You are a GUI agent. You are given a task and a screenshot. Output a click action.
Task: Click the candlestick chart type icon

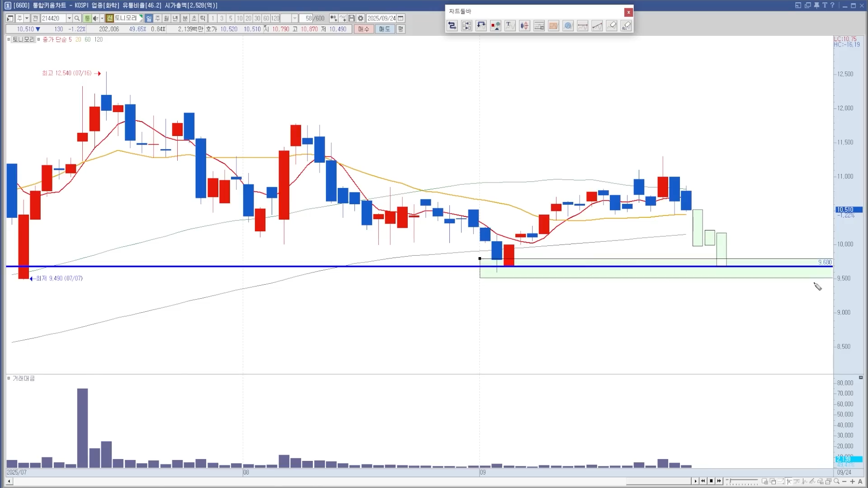(524, 26)
